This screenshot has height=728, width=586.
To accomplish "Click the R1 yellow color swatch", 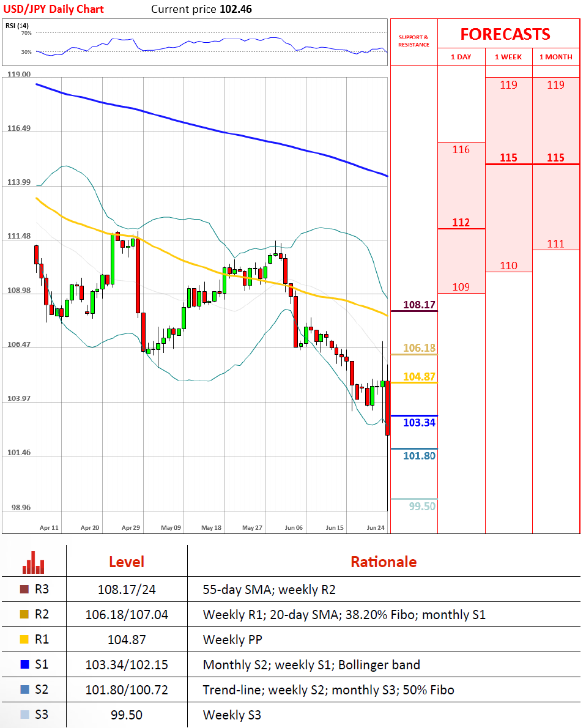I will 24,639.
